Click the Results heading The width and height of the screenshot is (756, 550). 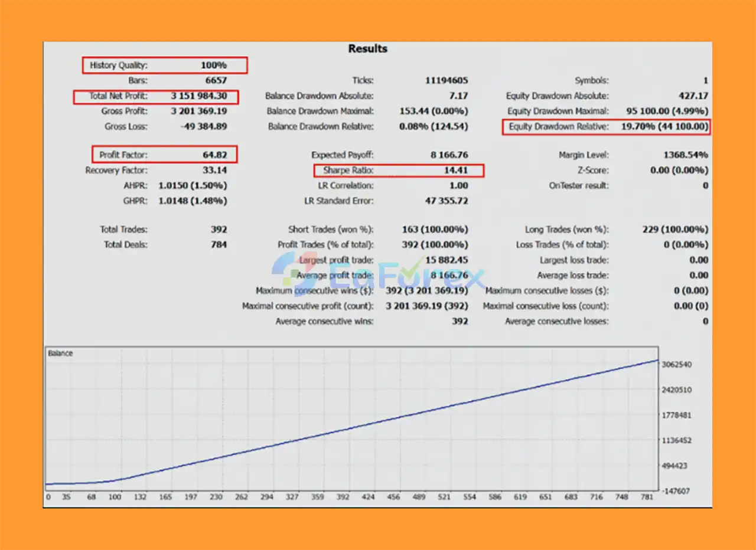pos(367,49)
